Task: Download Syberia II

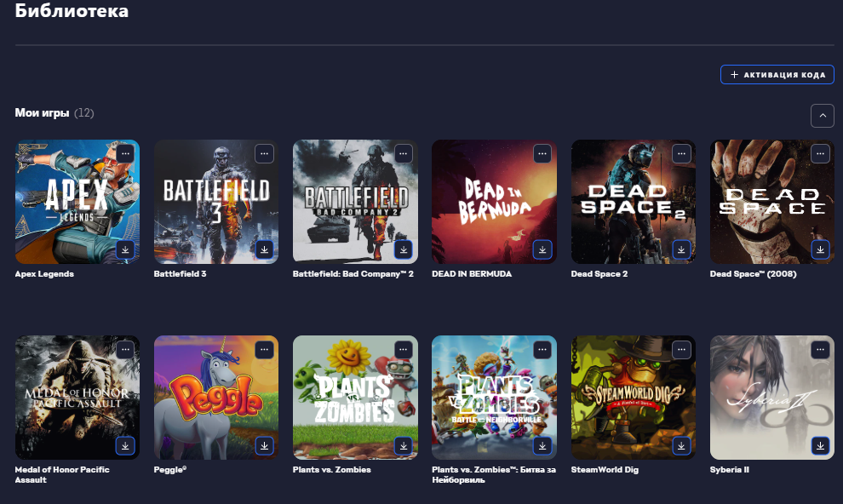Action: point(820,446)
